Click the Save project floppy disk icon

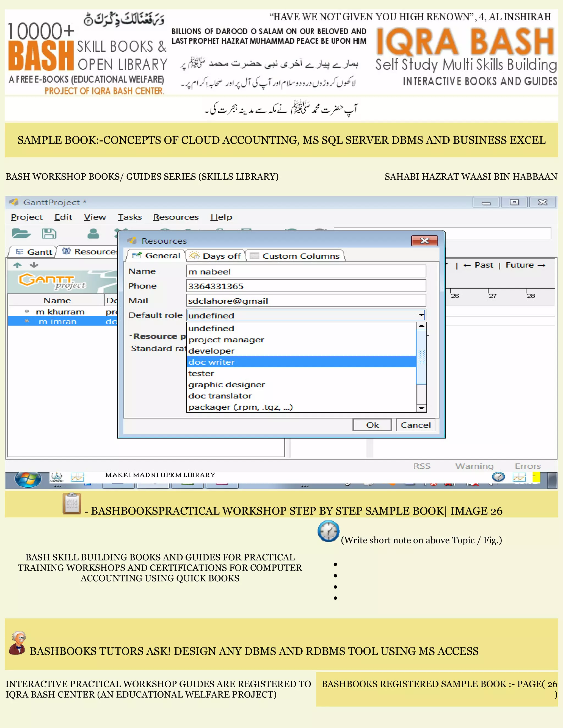click(x=49, y=233)
